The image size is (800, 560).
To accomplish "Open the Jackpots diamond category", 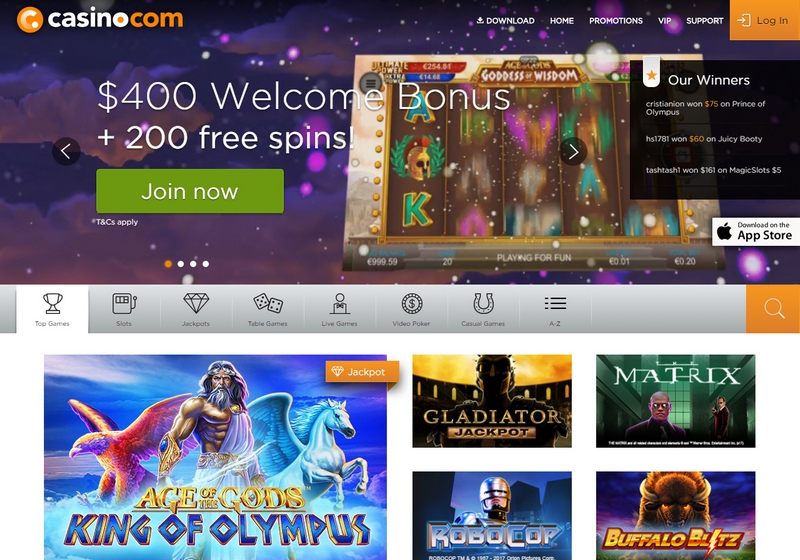I will click(x=196, y=309).
